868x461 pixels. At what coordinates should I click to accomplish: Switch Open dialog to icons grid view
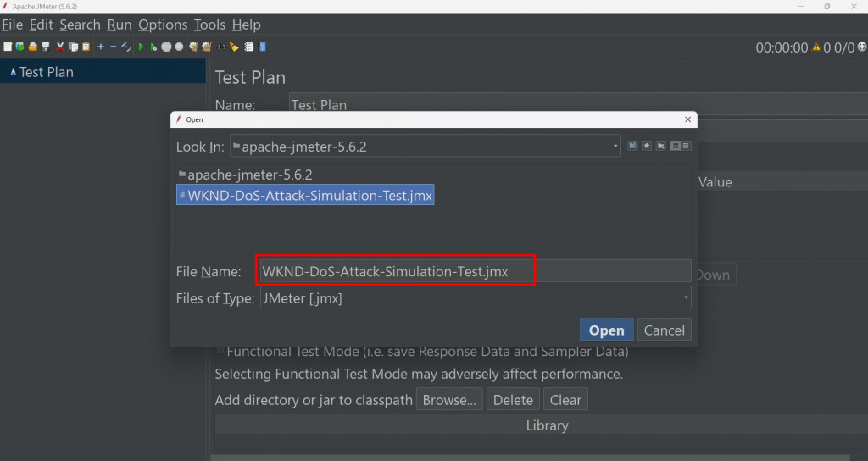pos(676,146)
